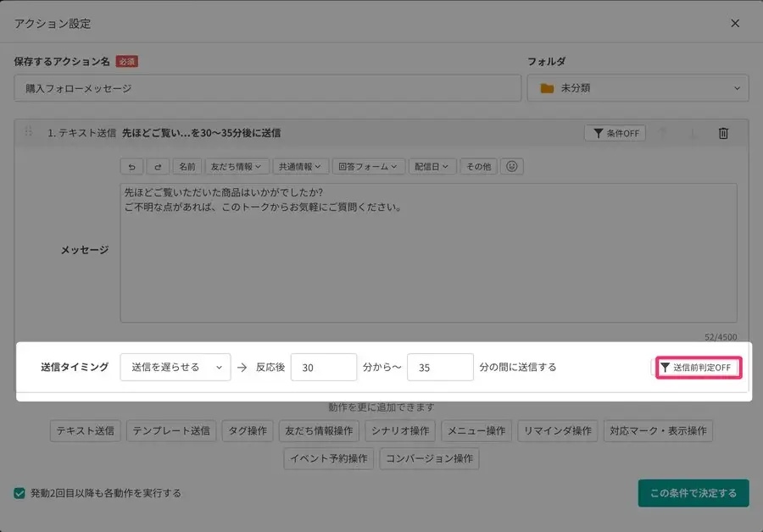This screenshot has width=763, height=532.
Task: Add a テンプレート送信 action
Action: (171, 431)
